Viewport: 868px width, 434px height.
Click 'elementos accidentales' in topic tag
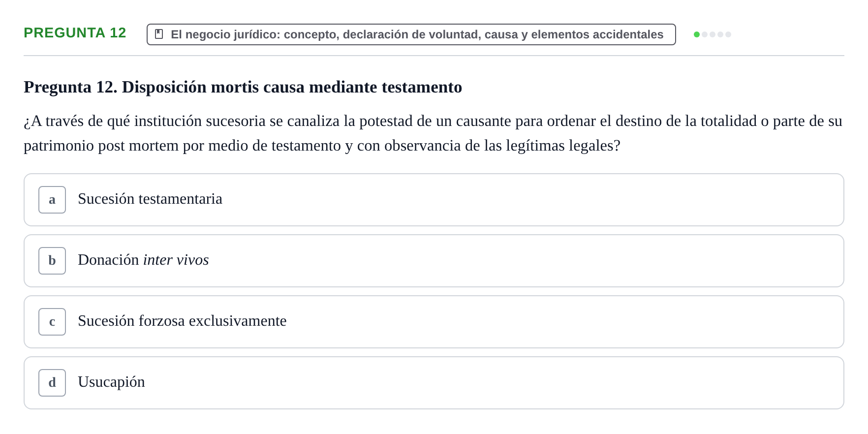tap(597, 34)
